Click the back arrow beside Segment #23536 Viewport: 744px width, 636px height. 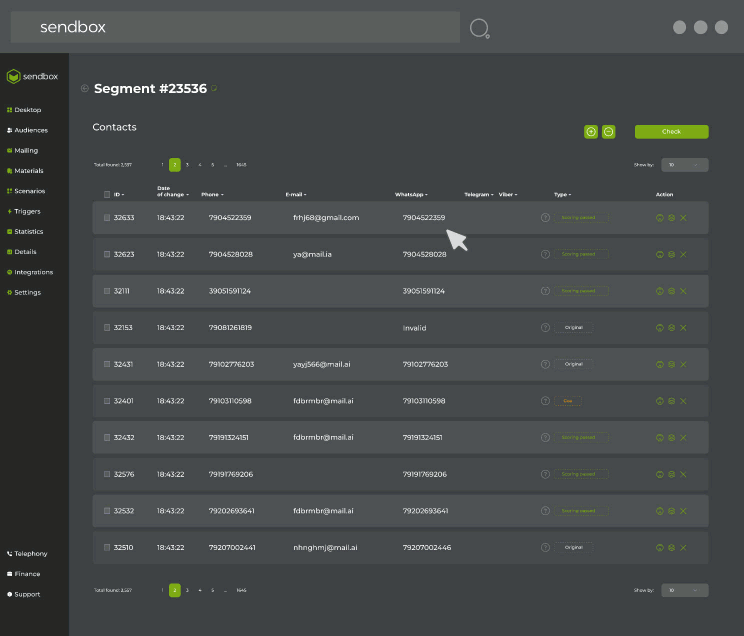coord(85,89)
